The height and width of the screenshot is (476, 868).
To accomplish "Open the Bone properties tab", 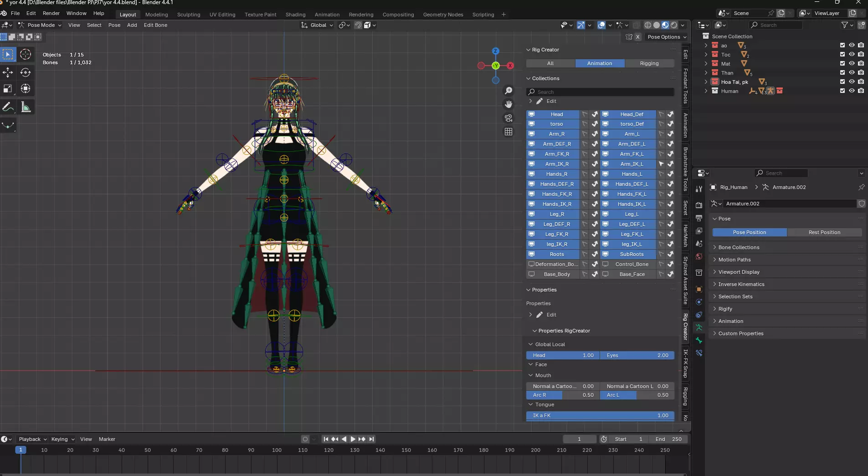I will [699, 340].
